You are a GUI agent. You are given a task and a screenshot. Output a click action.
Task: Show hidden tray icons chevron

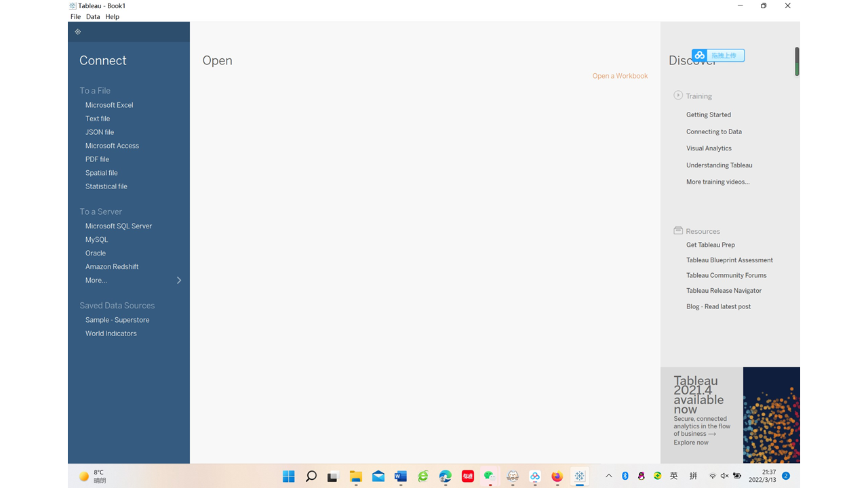click(x=609, y=476)
